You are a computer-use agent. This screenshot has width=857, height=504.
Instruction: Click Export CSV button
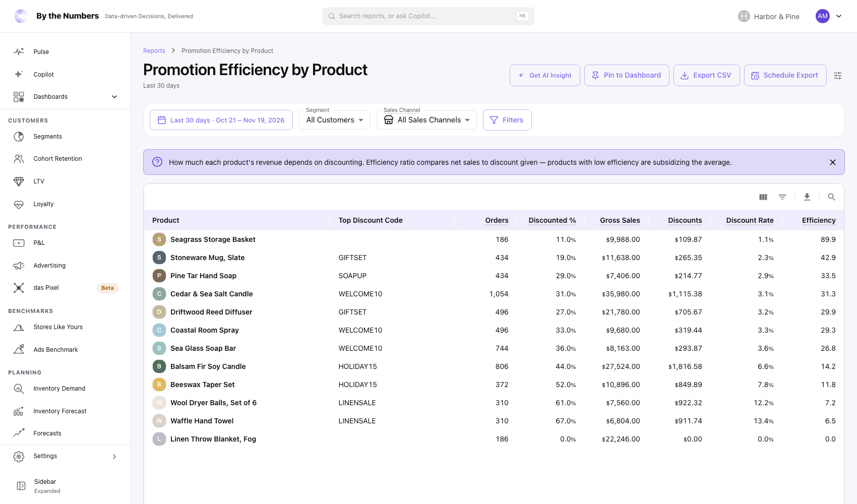[707, 76]
